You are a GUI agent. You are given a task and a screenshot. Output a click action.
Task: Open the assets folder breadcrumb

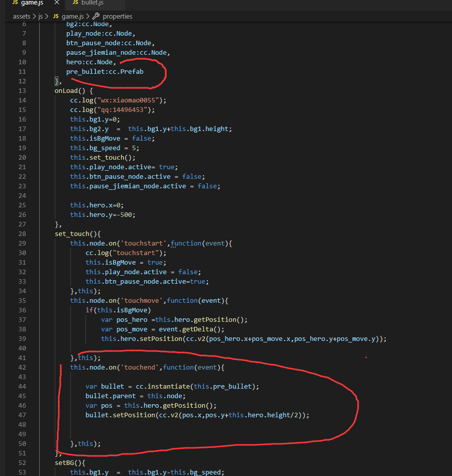coord(22,16)
